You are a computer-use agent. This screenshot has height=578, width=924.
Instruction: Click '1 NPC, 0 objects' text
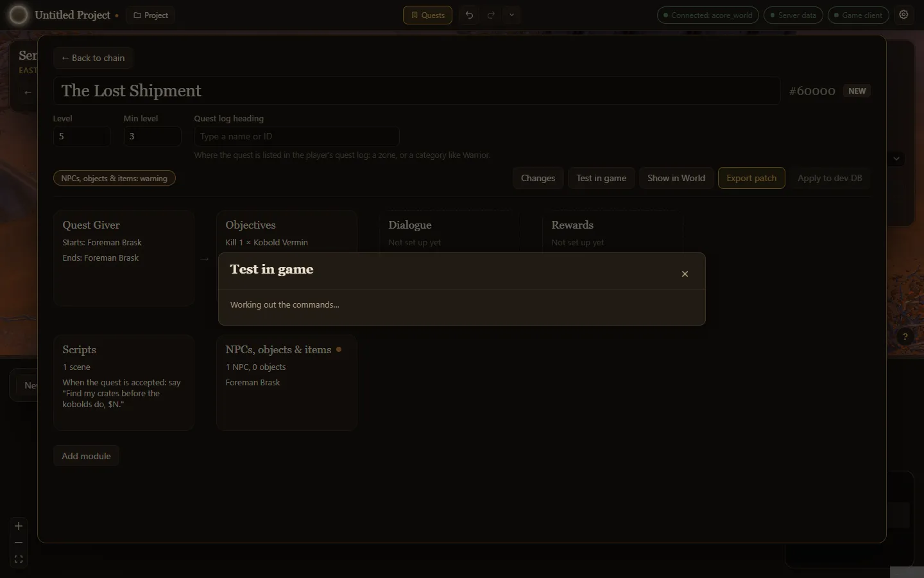point(255,367)
